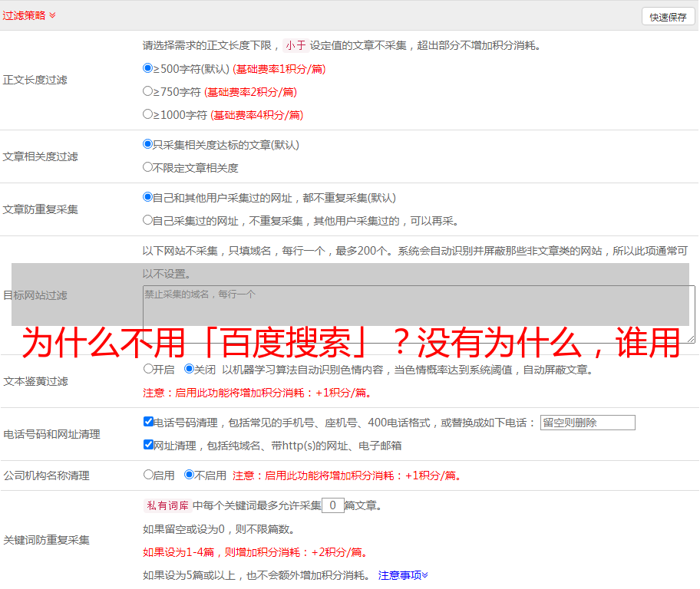Click the (基础费率1积分/篇) red note
The width and height of the screenshot is (700, 589).
(x=279, y=69)
